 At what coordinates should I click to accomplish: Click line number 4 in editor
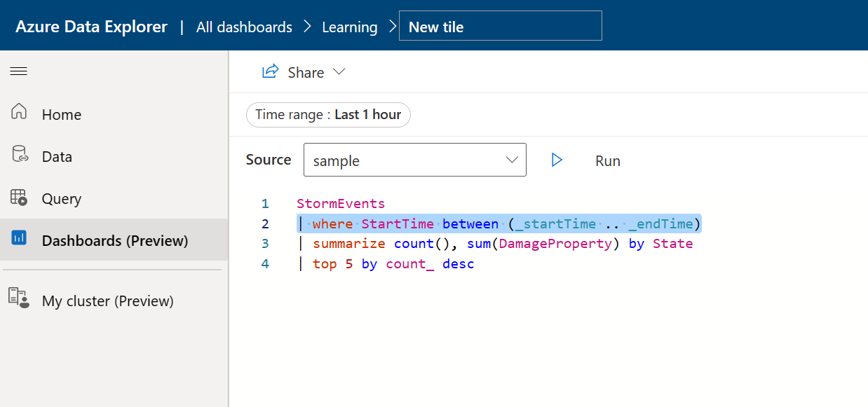click(265, 264)
